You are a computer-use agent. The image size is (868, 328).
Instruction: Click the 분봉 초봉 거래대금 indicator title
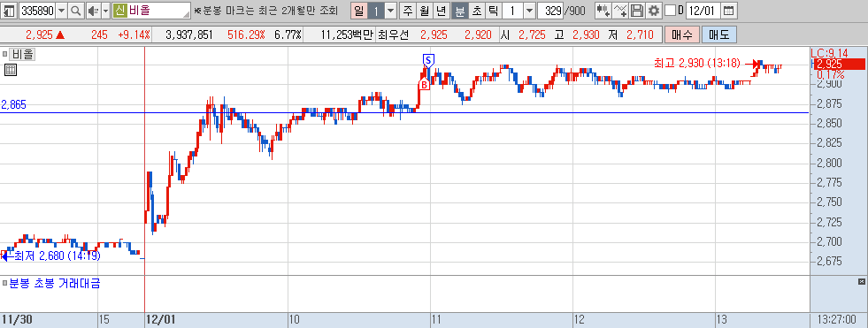pyautogui.click(x=55, y=283)
